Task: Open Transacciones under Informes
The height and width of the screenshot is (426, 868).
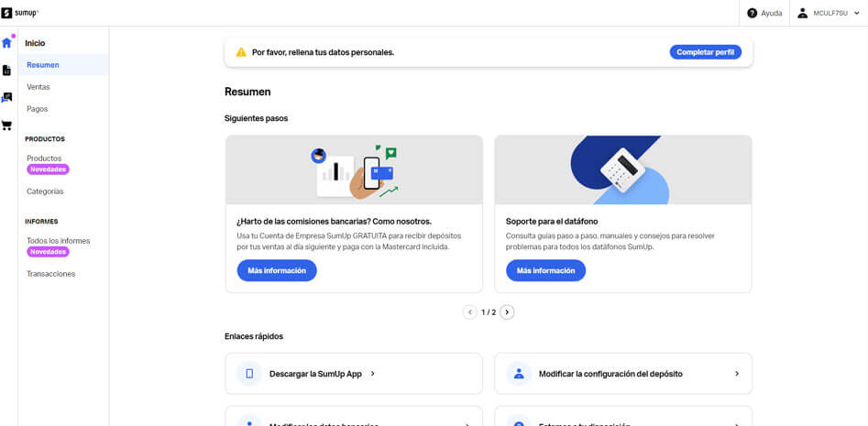Action: pyautogui.click(x=51, y=274)
